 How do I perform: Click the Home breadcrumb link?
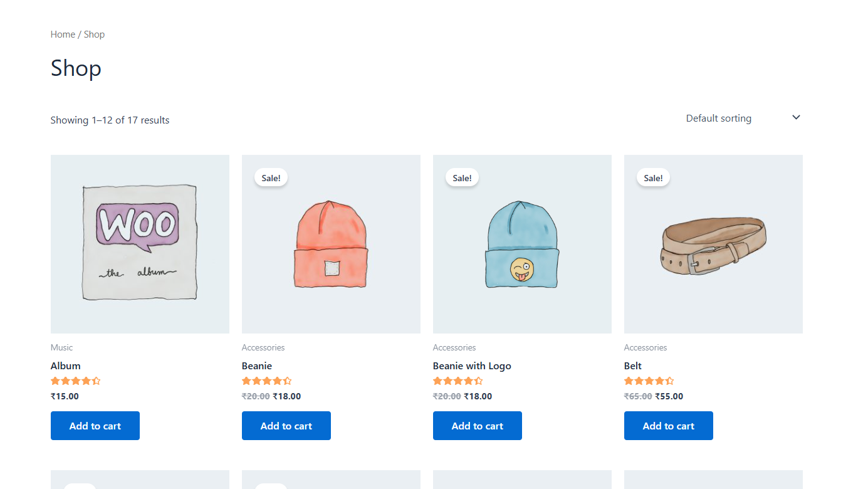(x=62, y=34)
